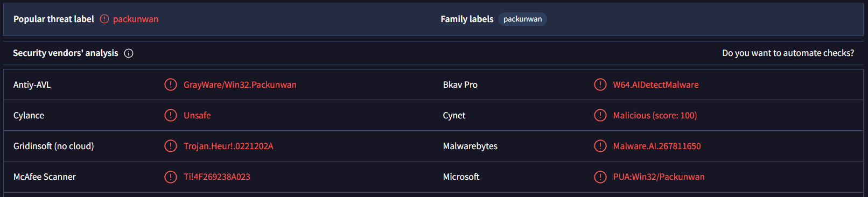Select the Ti!4F269238A023 detection text
The width and height of the screenshot is (868, 197).
[x=217, y=177]
